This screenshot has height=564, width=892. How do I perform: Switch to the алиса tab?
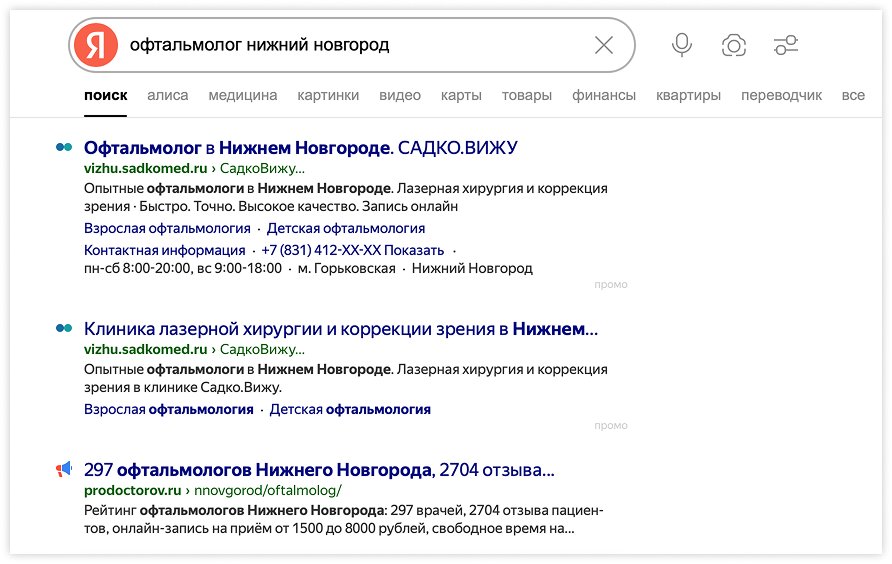pyautogui.click(x=168, y=95)
